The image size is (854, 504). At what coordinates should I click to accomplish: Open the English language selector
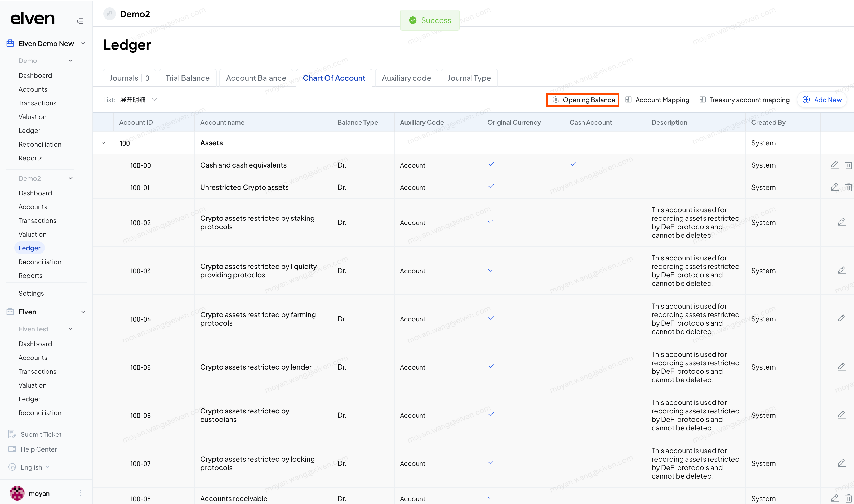click(31, 467)
